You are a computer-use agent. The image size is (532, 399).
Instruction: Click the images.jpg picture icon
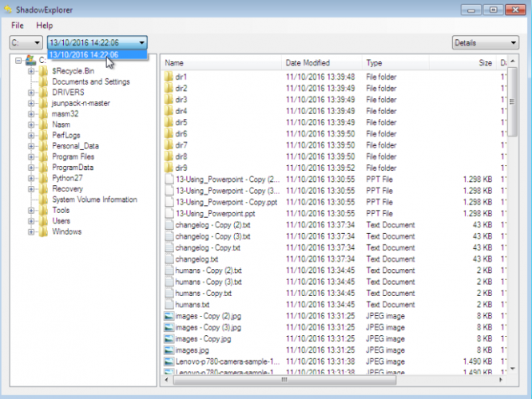coord(169,350)
